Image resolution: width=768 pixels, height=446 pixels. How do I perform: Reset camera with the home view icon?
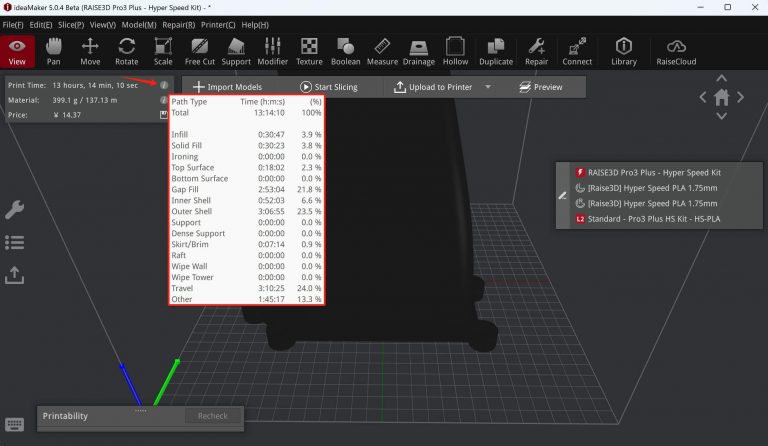721,97
